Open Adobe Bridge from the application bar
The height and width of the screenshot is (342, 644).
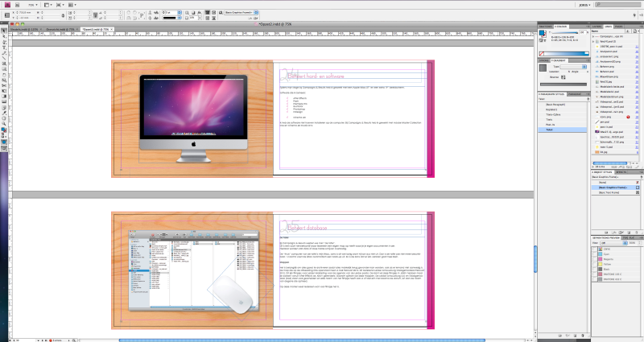tap(17, 5)
